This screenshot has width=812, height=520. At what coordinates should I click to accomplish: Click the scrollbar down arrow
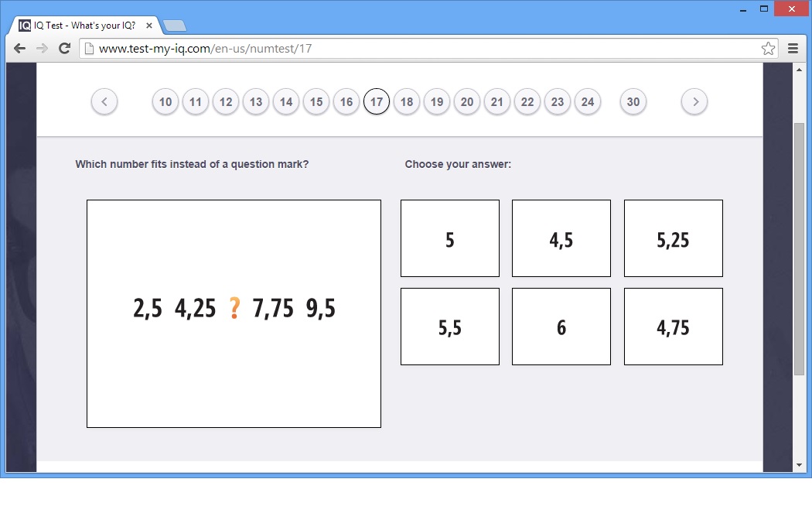(x=799, y=465)
